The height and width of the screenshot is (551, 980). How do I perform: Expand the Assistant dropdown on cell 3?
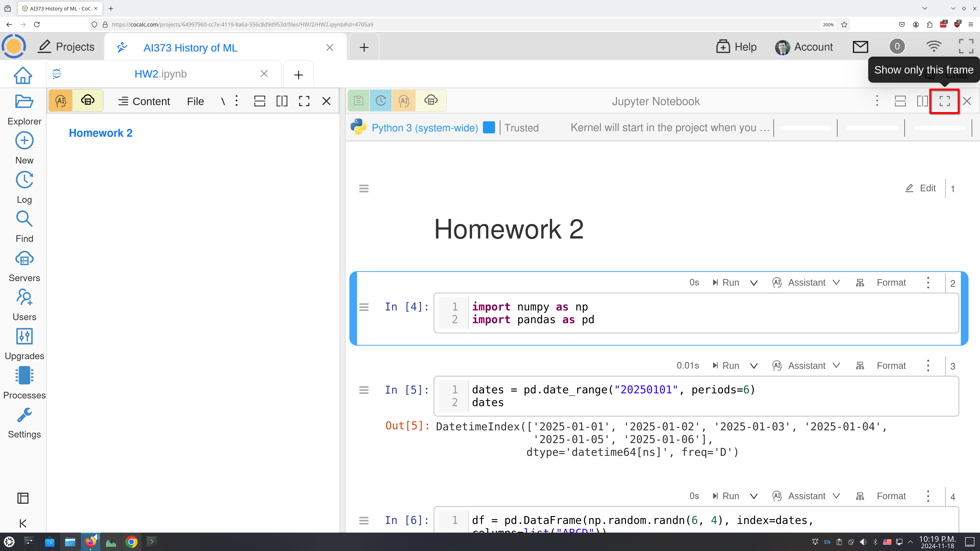(836, 366)
